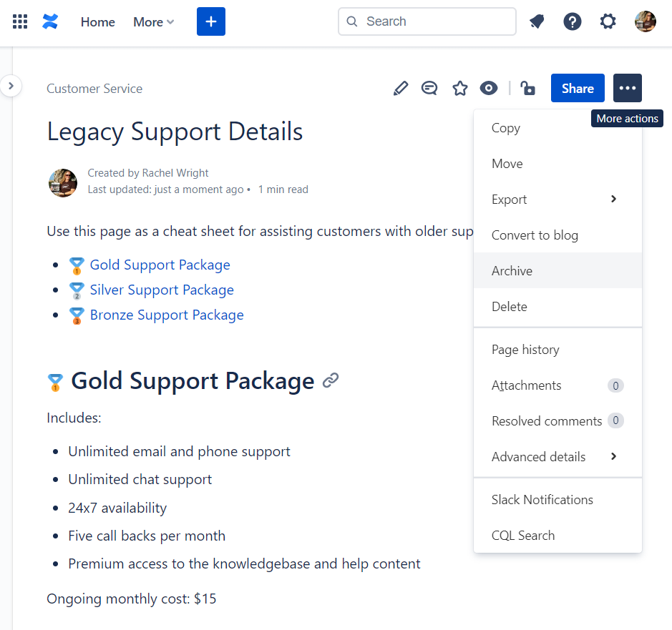672x630 pixels.
Task: Open the Confluence settings gear
Action: [x=608, y=21]
